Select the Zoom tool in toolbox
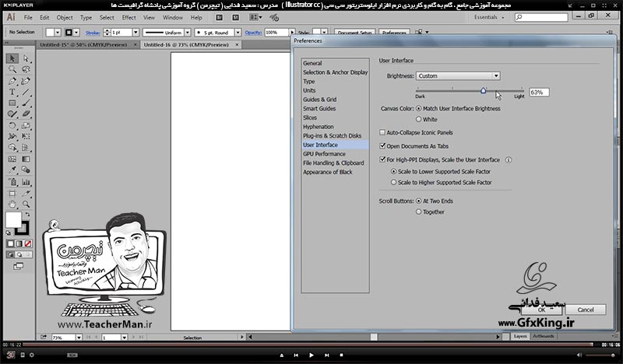 26,205
